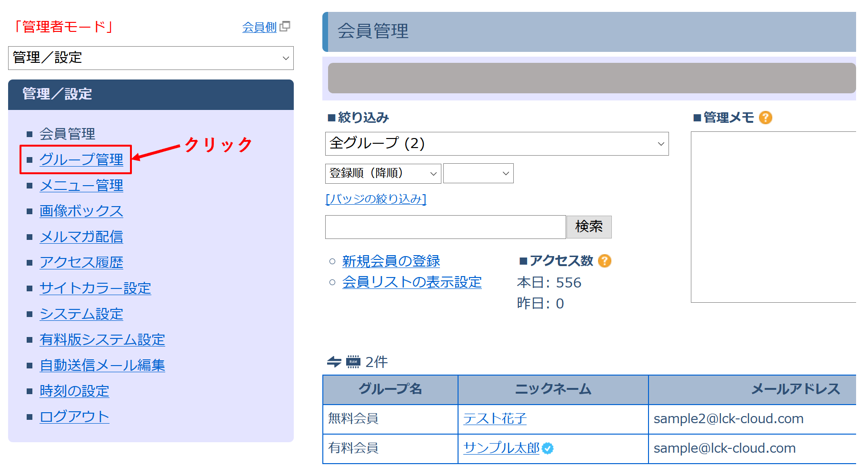Click the 検索 button

589,227
